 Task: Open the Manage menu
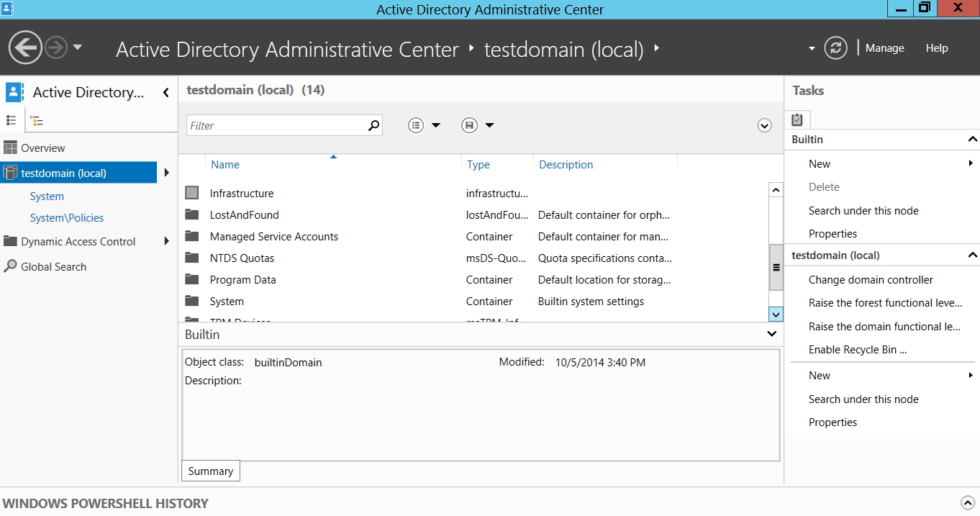[884, 48]
